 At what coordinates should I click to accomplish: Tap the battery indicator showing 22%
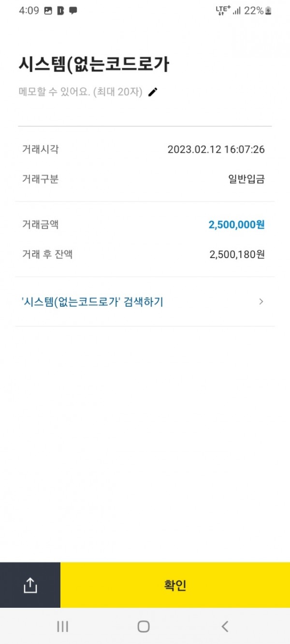[x=269, y=11]
